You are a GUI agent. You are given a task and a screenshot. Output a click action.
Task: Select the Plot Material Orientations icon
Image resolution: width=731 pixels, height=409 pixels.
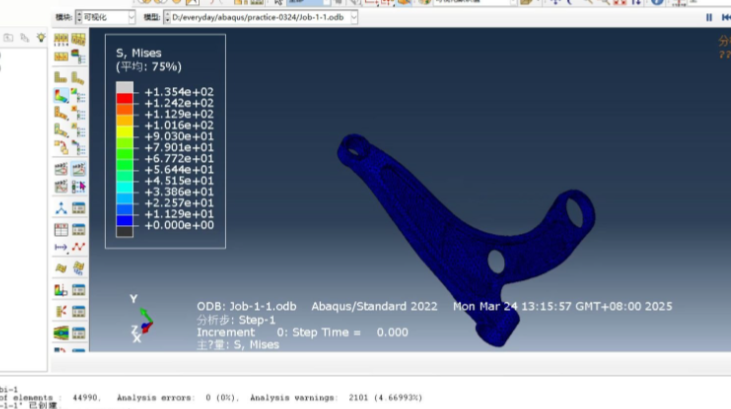[62, 132]
